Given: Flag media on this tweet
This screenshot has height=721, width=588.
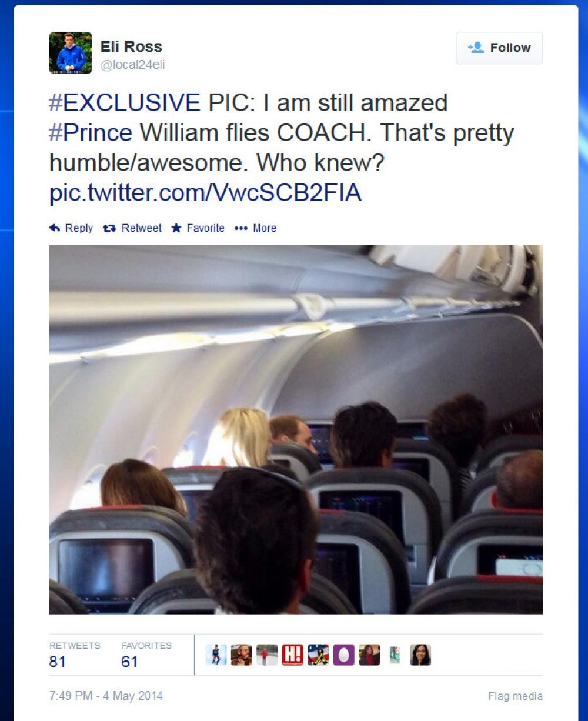Looking at the screenshot, I should click(x=515, y=696).
